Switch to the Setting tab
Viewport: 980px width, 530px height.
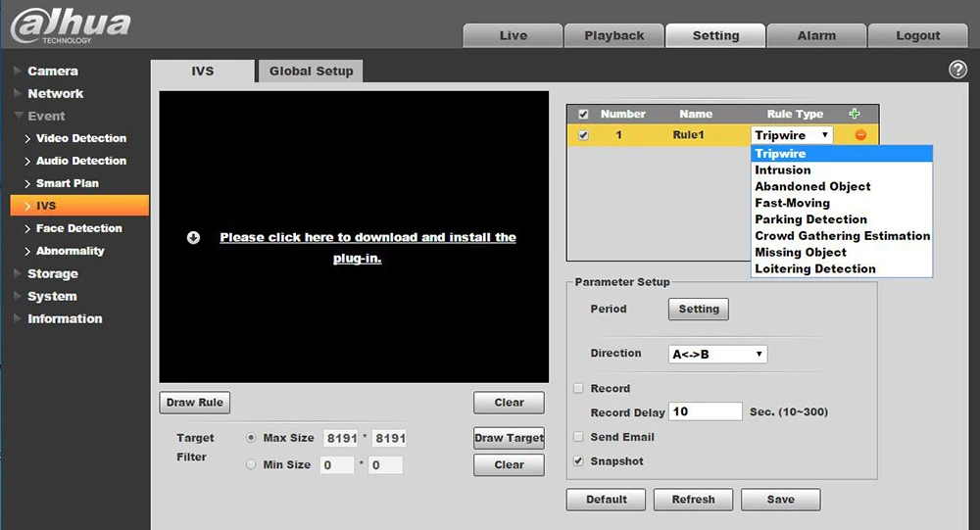(x=715, y=35)
